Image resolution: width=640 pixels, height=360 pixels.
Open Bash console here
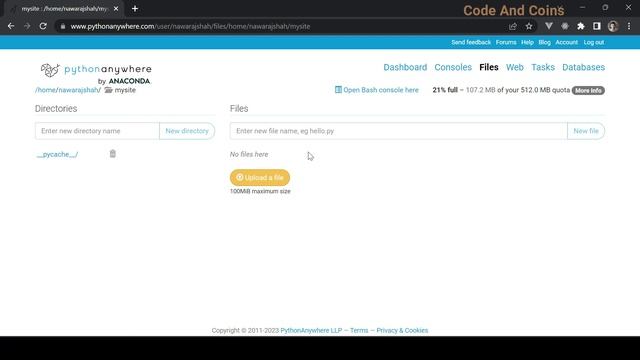[377, 90]
